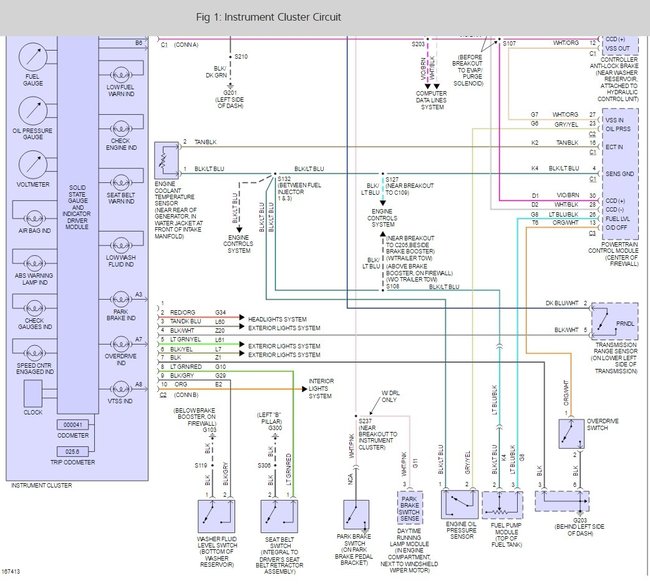This screenshot has height=588, width=650.
Task: Select the fuel pump module symbol
Action: [x=502, y=505]
